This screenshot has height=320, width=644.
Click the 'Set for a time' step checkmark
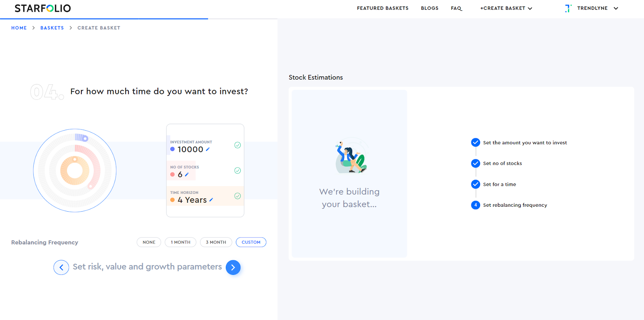coord(475,184)
